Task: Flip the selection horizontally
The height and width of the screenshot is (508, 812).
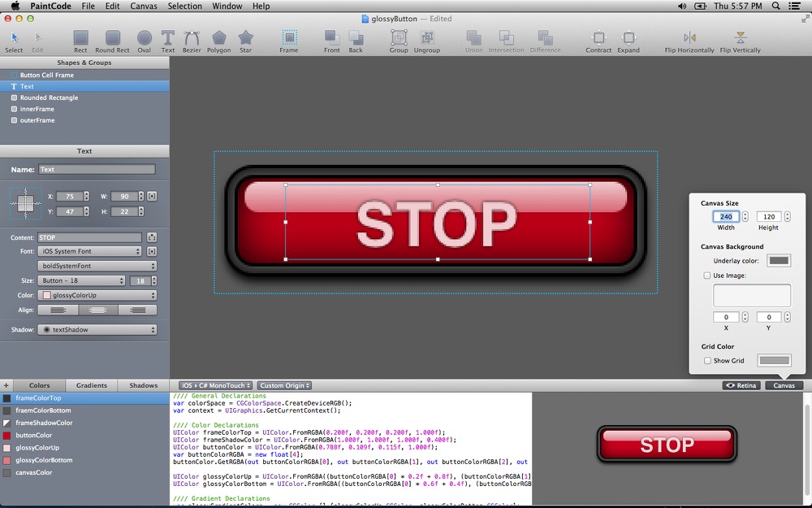Action: click(689, 41)
